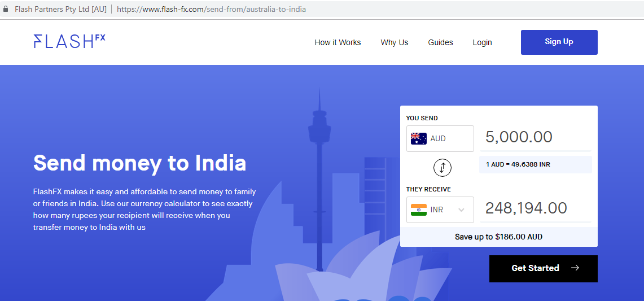Open How it Works menu item
The width and height of the screenshot is (644, 301).
(338, 42)
